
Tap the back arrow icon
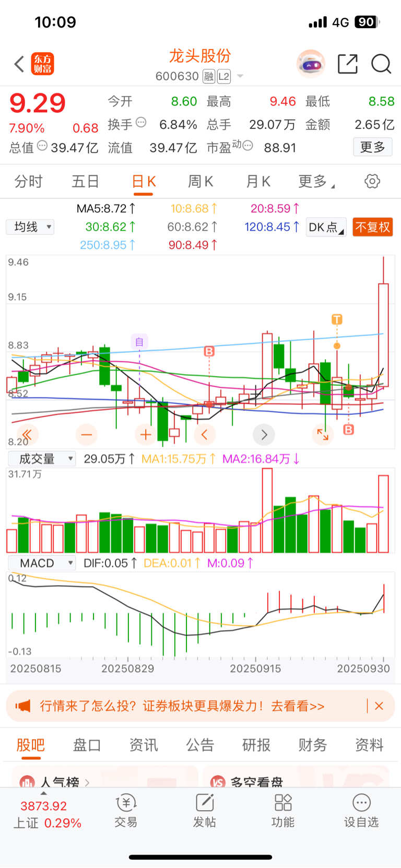click(19, 64)
